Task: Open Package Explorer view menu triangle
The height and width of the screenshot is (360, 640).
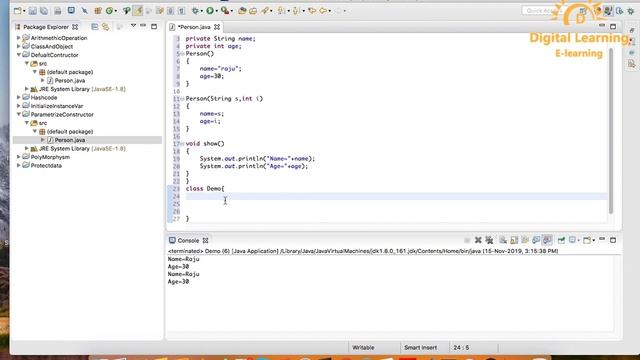Action: coord(133,26)
